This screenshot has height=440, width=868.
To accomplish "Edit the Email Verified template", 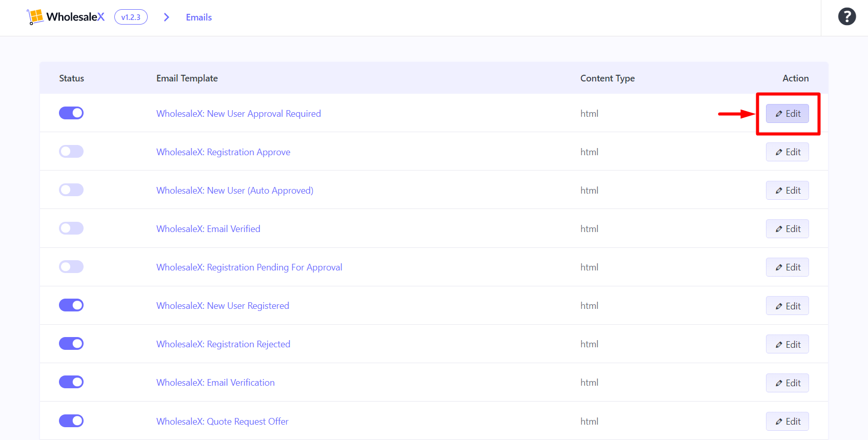I will (x=787, y=229).
